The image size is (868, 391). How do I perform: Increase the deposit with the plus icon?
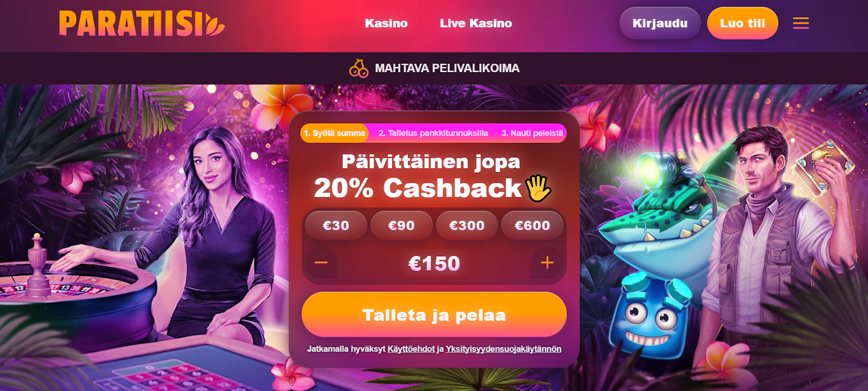click(x=547, y=263)
